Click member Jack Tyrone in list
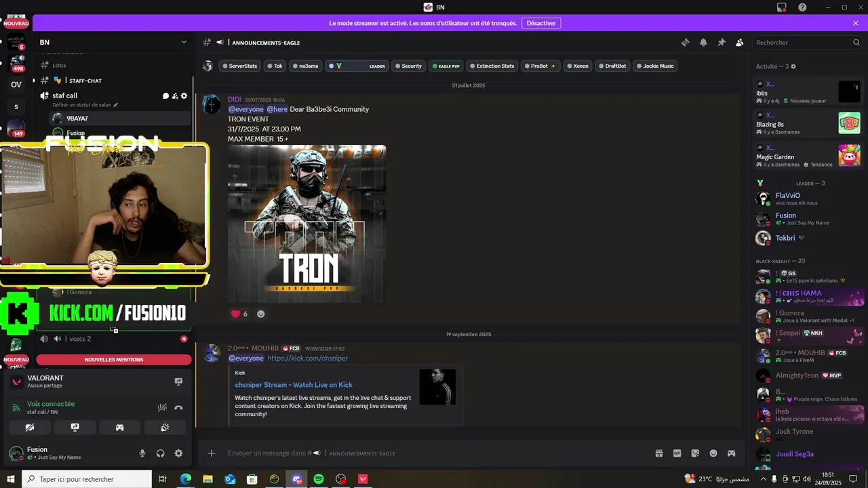The width and height of the screenshot is (868, 488). [793, 432]
